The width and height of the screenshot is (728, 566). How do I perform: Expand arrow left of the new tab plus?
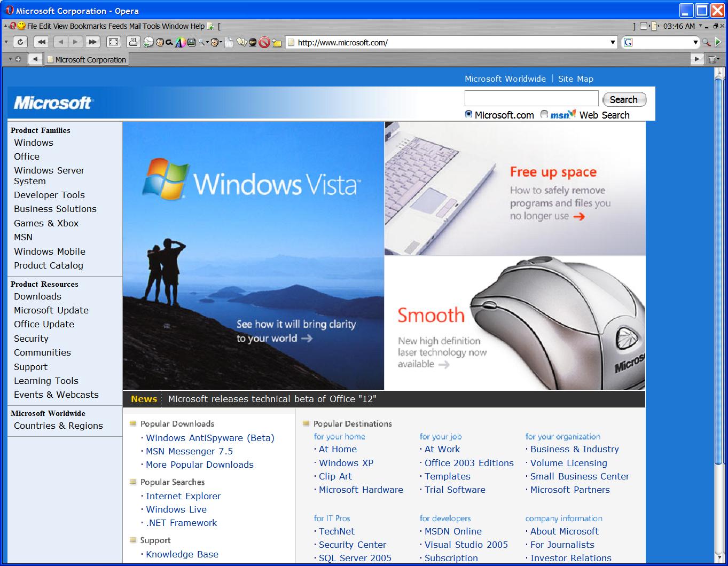coord(10,59)
